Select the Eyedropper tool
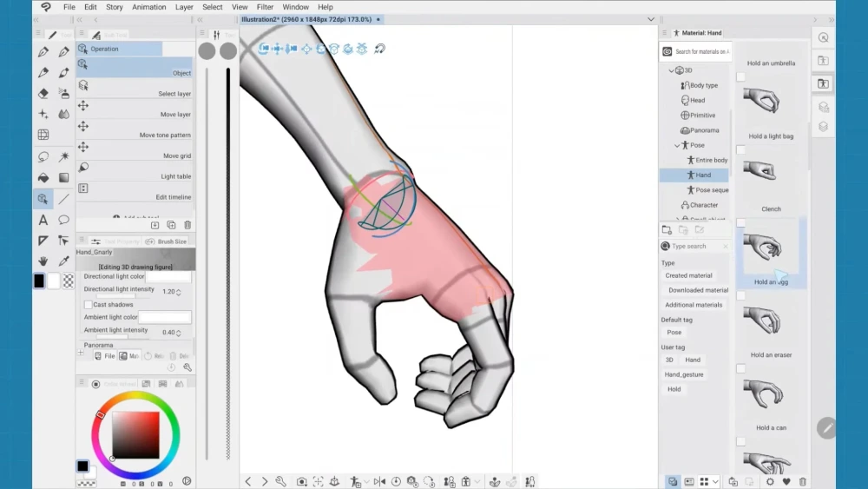 point(63,261)
